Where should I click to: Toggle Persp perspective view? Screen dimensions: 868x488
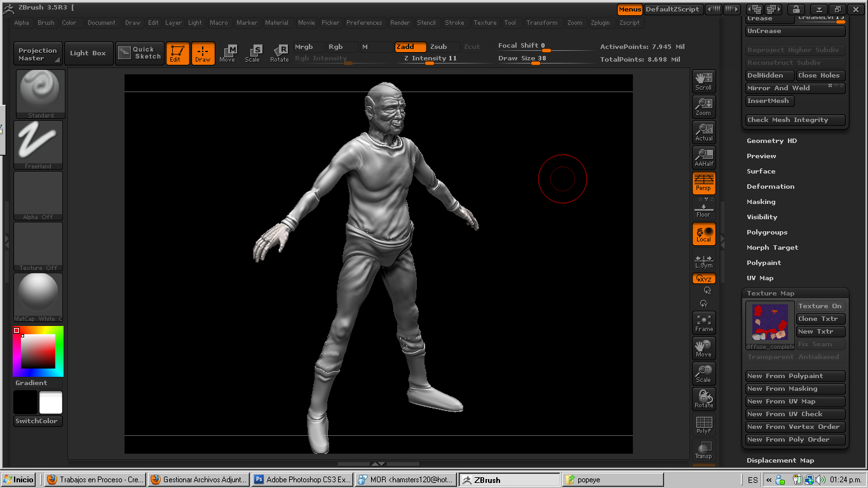pyautogui.click(x=703, y=182)
